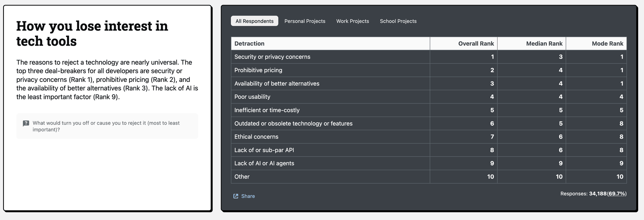The image size is (644, 220).
Task: Click the Ethical concerns row label
Action: (x=256, y=137)
